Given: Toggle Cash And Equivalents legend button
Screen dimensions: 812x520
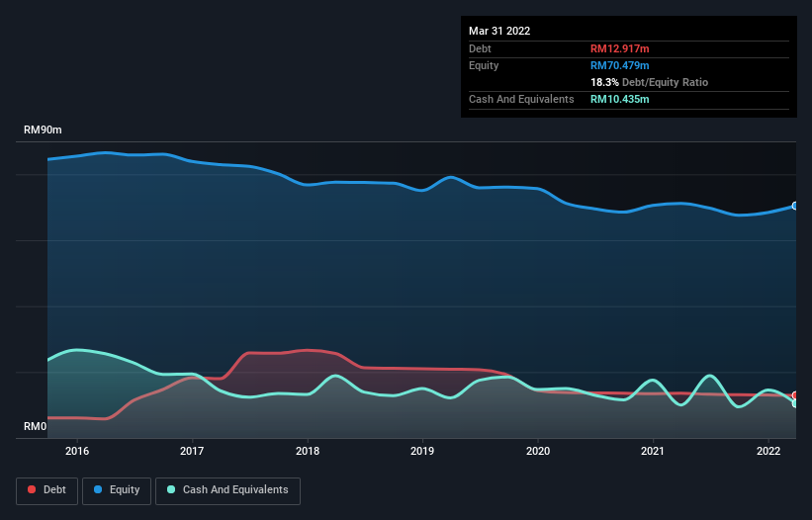Looking at the screenshot, I should point(227,490).
